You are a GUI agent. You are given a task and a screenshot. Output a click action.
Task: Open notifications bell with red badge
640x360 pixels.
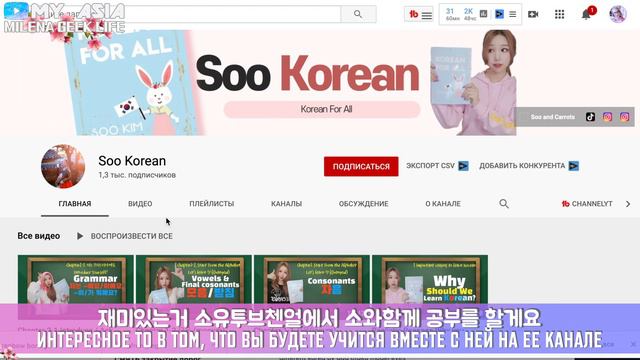(x=587, y=14)
